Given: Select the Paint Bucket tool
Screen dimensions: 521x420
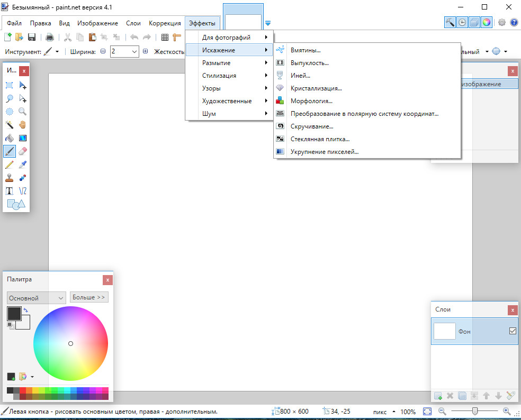Looking at the screenshot, I should pos(8,138).
